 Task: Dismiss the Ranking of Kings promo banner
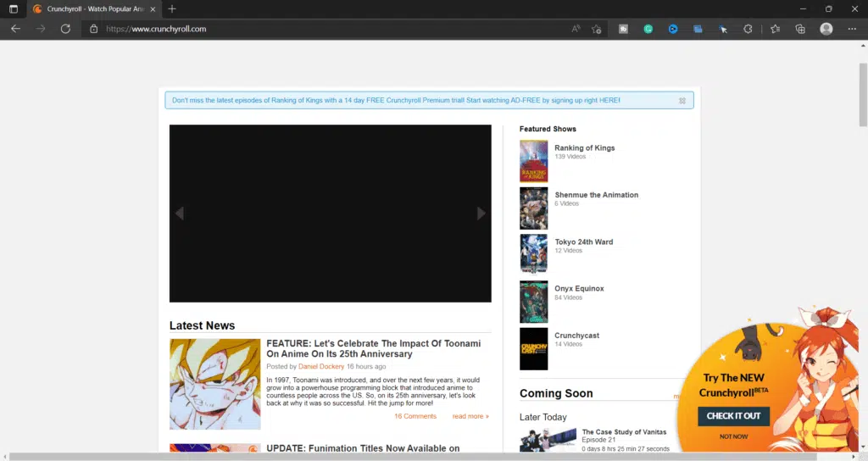(682, 101)
